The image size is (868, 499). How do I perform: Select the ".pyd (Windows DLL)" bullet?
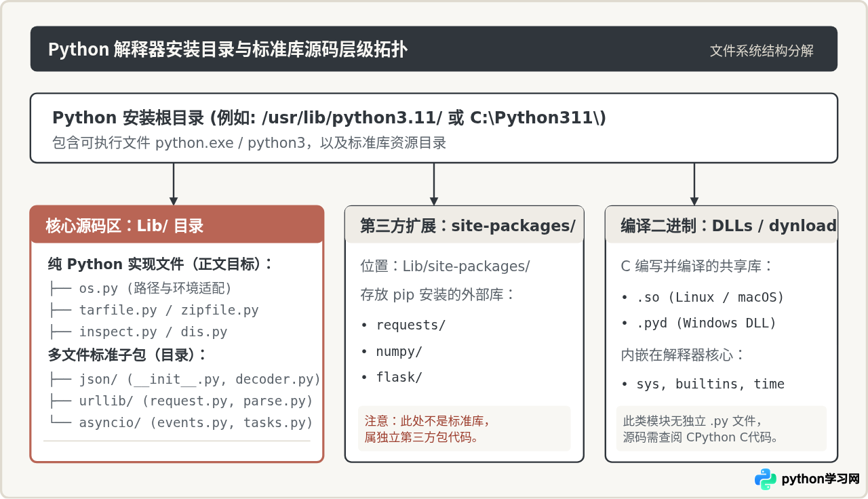pos(698,323)
